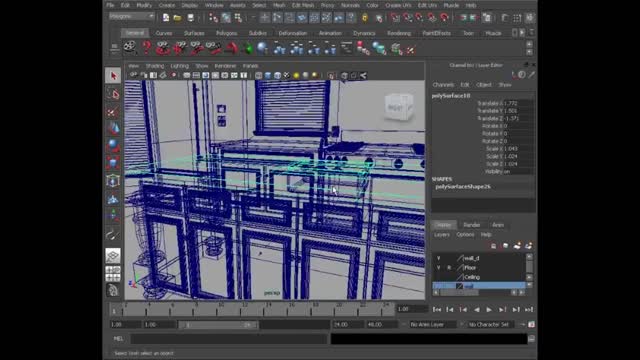Click the playback end field 24.00
Image resolution: width=640 pixels, height=360 pixels.
[348, 325]
